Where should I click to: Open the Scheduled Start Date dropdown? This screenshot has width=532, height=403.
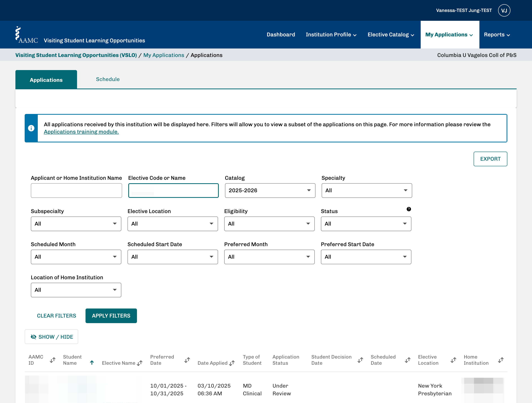[173, 257]
